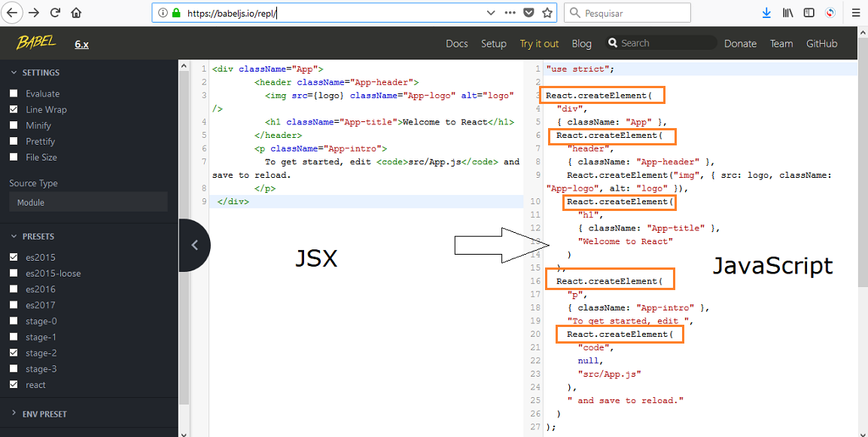Image resolution: width=868 pixels, height=437 pixels.
Task: Open the Setup menu item
Action: click(x=493, y=44)
